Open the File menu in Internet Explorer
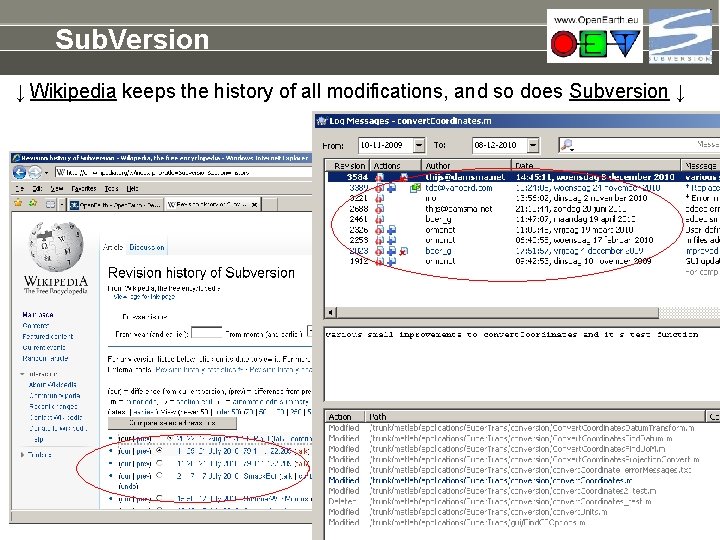This screenshot has width=720, height=540. [19, 189]
